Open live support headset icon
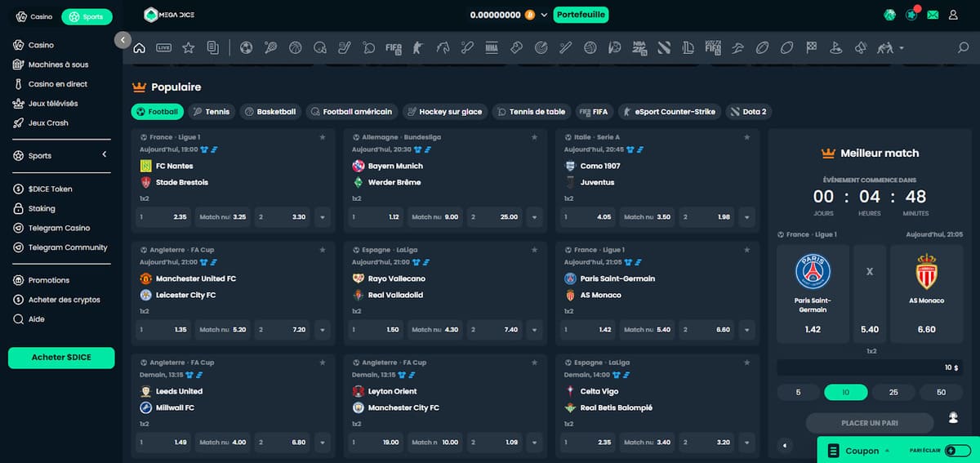 point(953,418)
